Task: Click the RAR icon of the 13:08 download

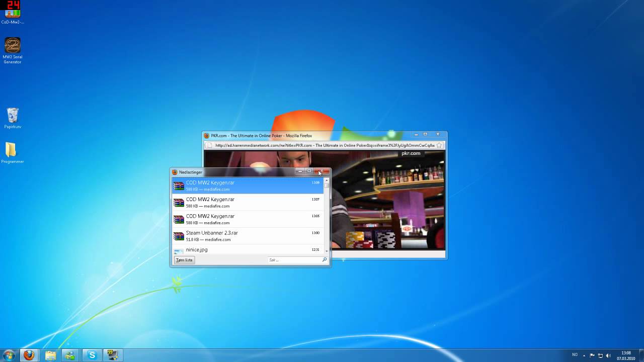Action: [x=179, y=186]
